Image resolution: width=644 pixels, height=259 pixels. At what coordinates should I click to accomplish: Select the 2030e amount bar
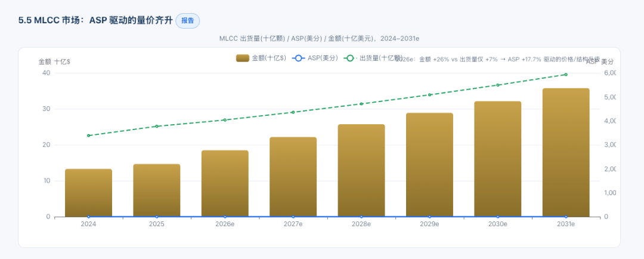(x=498, y=159)
